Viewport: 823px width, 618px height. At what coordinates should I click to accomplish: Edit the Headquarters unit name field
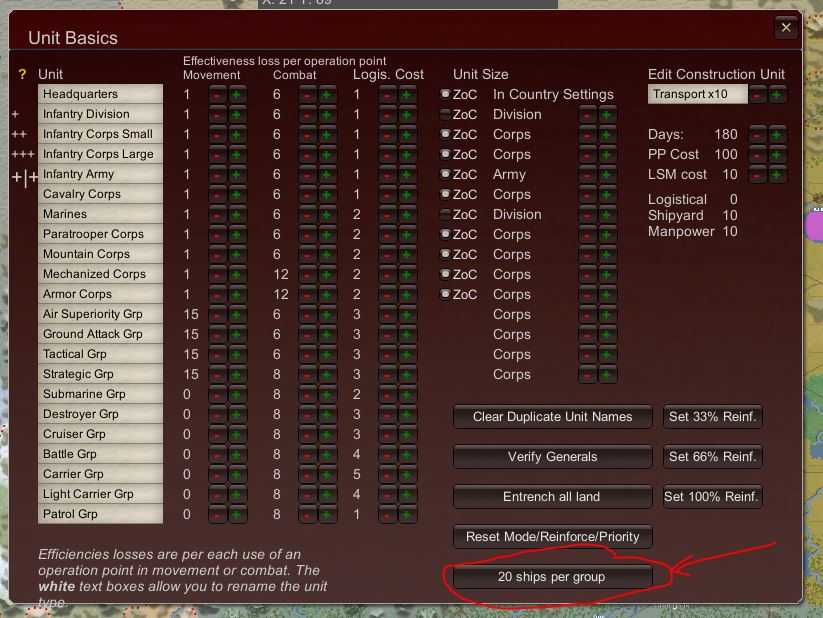[x=100, y=94]
